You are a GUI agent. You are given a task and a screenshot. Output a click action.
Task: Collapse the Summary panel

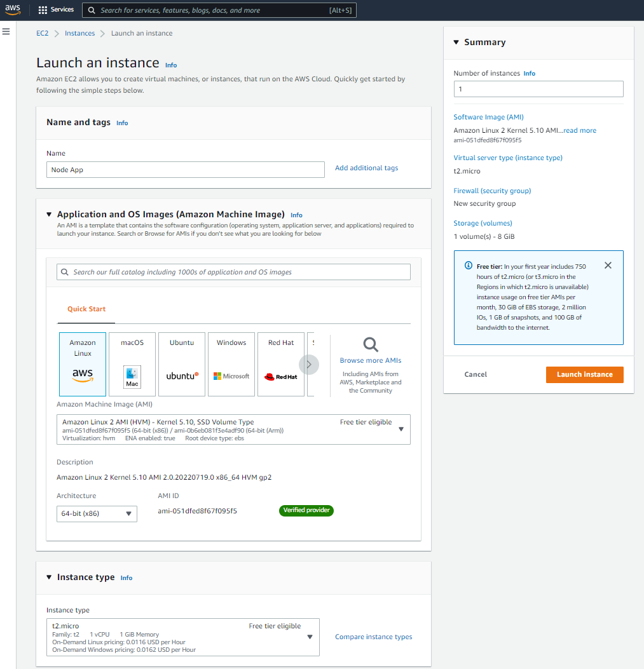[456, 42]
